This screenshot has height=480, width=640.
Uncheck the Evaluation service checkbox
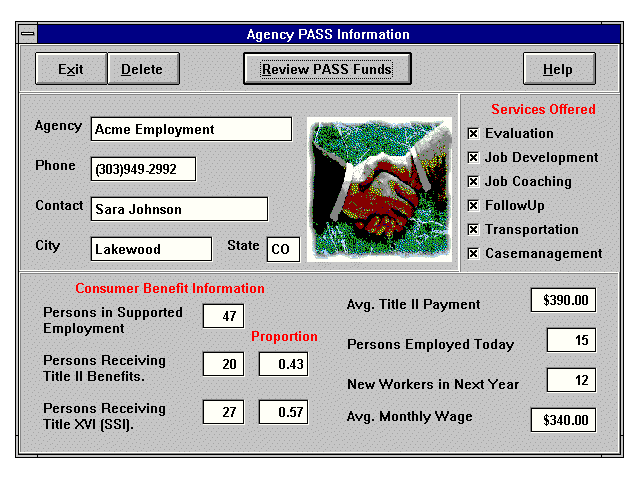[x=473, y=133]
